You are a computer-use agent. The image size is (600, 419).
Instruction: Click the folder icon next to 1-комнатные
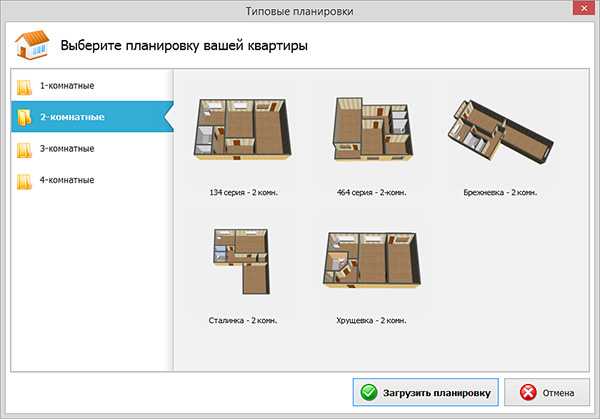[x=24, y=86]
